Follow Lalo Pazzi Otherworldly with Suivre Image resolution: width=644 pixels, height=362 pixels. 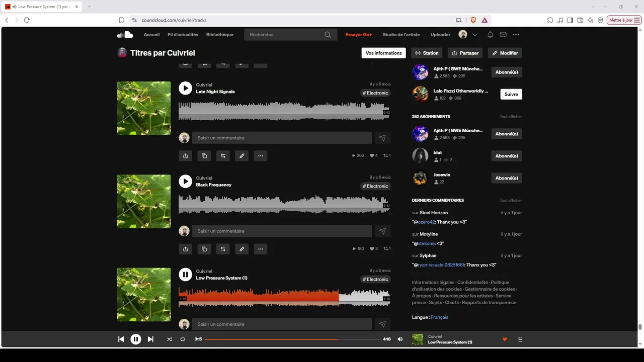(x=511, y=94)
